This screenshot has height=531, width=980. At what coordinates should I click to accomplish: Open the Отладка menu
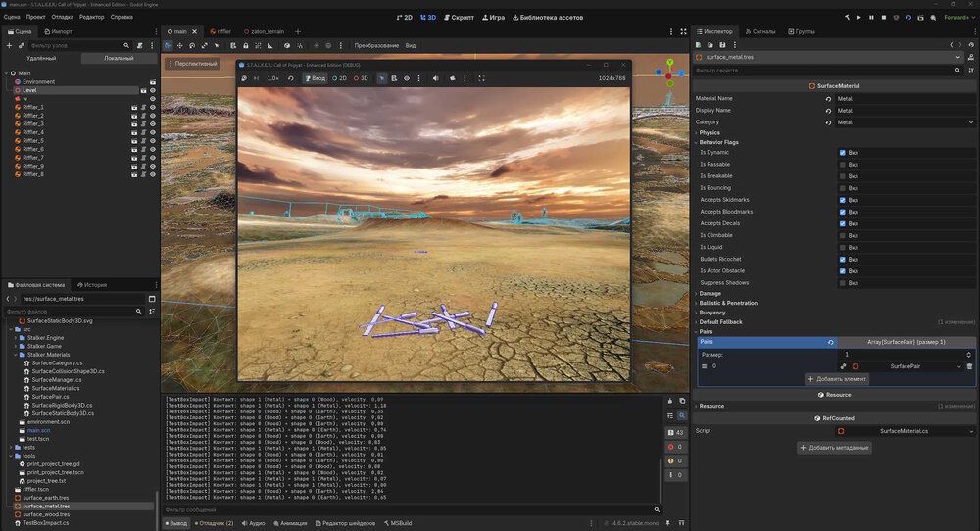pos(63,17)
